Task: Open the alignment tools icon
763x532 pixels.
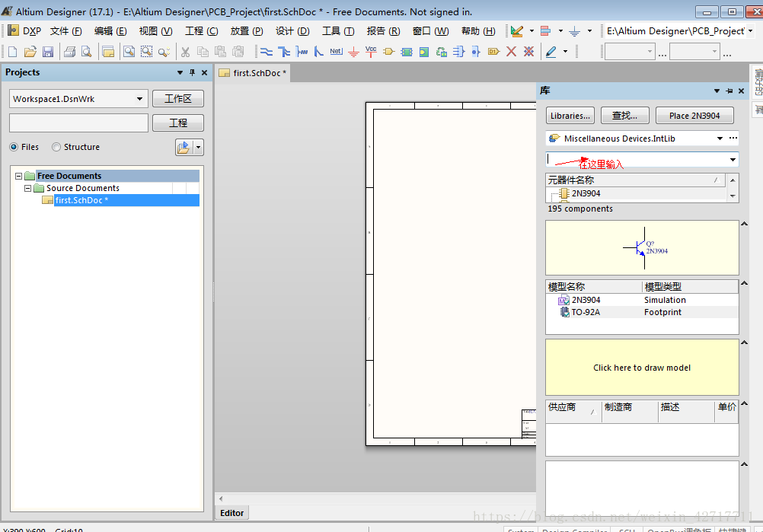Action: click(x=545, y=31)
